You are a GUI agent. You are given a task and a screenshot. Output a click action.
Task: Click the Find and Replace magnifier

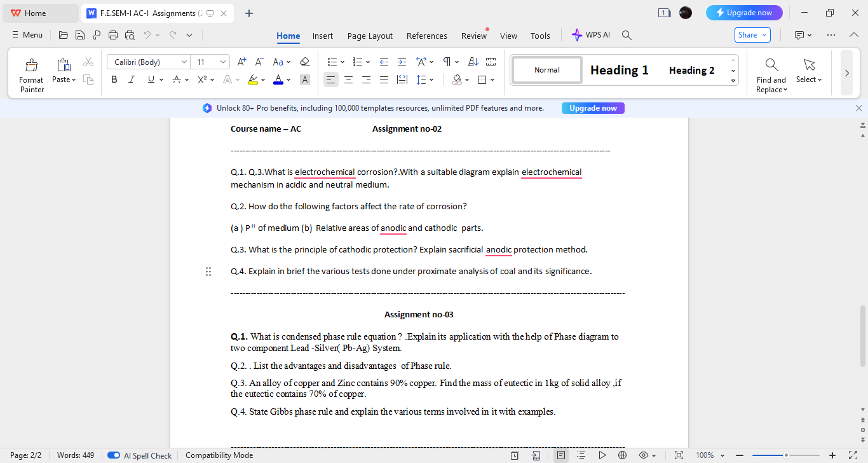771,75
